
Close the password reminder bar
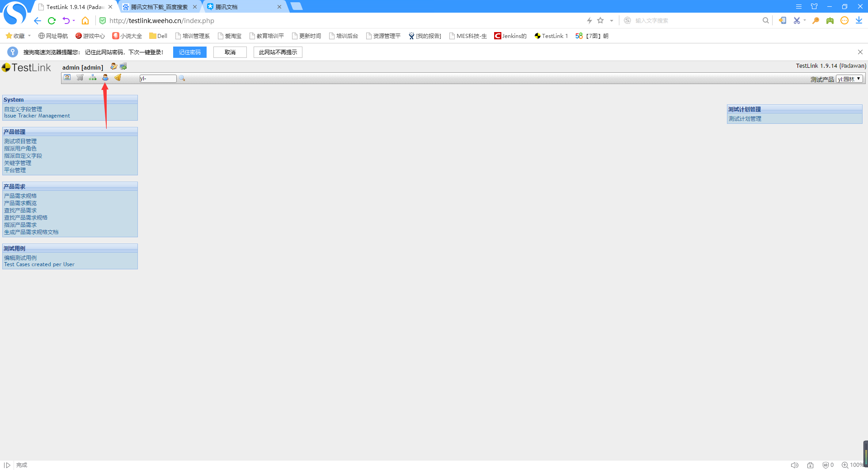tap(860, 52)
